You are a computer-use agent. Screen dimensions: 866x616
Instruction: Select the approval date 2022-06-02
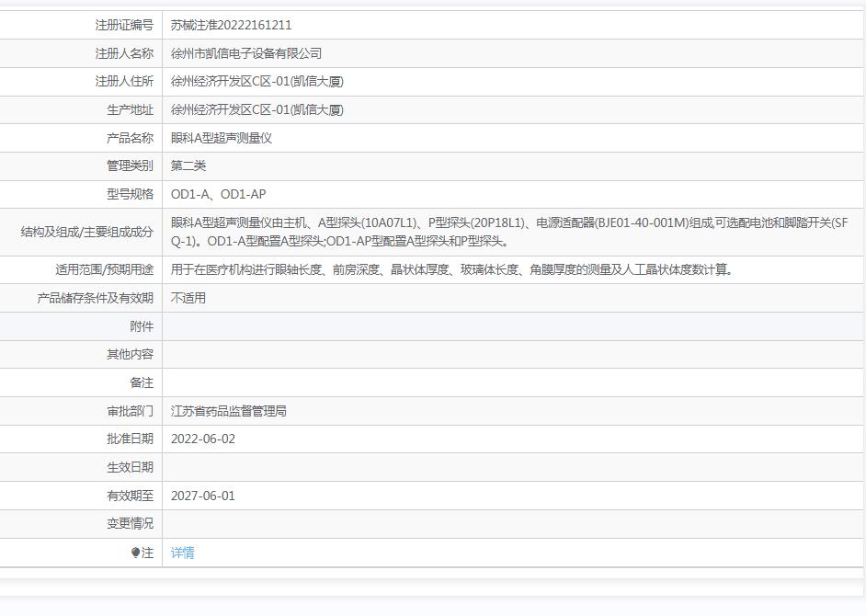pos(202,439)
